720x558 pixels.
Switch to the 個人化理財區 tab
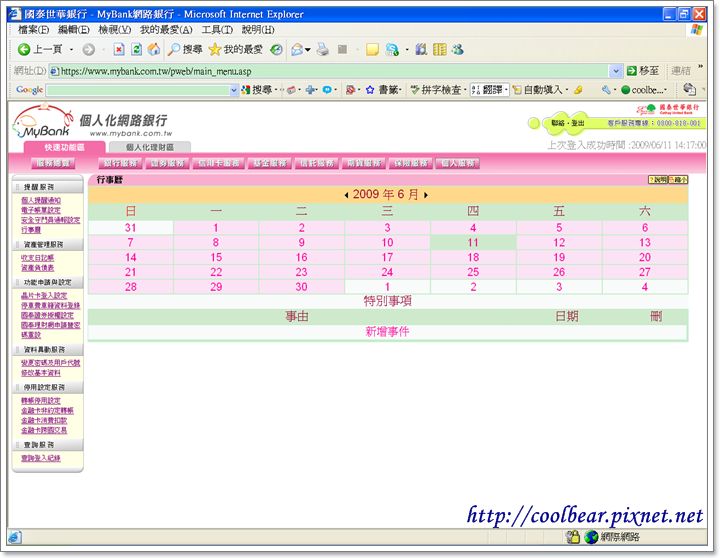tap(150, 147)
